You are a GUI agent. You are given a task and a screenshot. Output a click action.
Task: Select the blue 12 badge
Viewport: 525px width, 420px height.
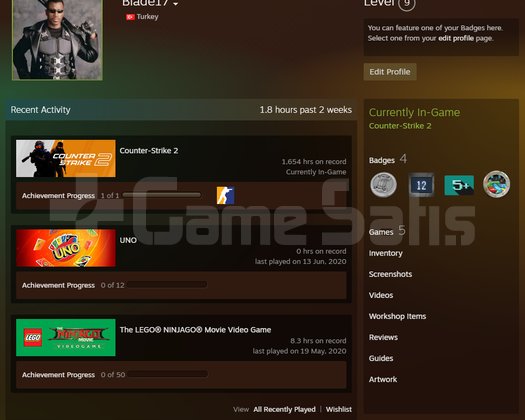[421, 185]
